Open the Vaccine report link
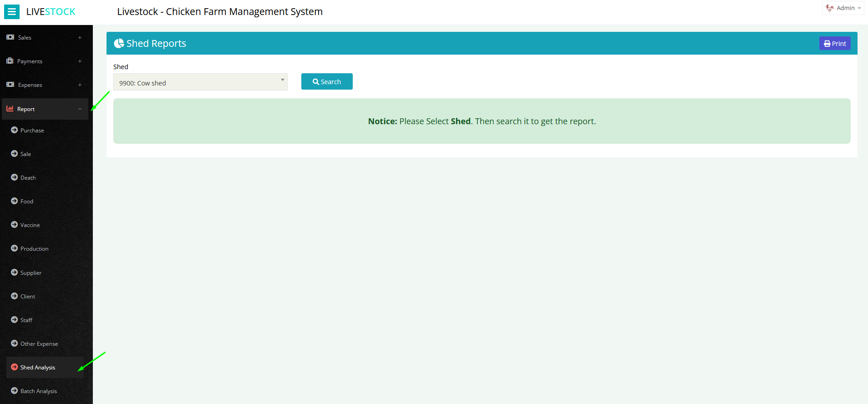The image size is (868, 404). 30,225
